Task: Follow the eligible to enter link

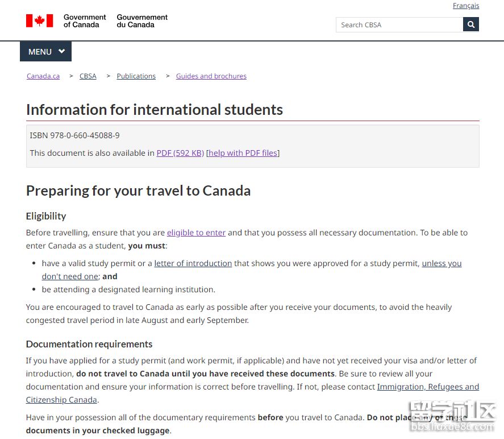Action: pos(196,233)
